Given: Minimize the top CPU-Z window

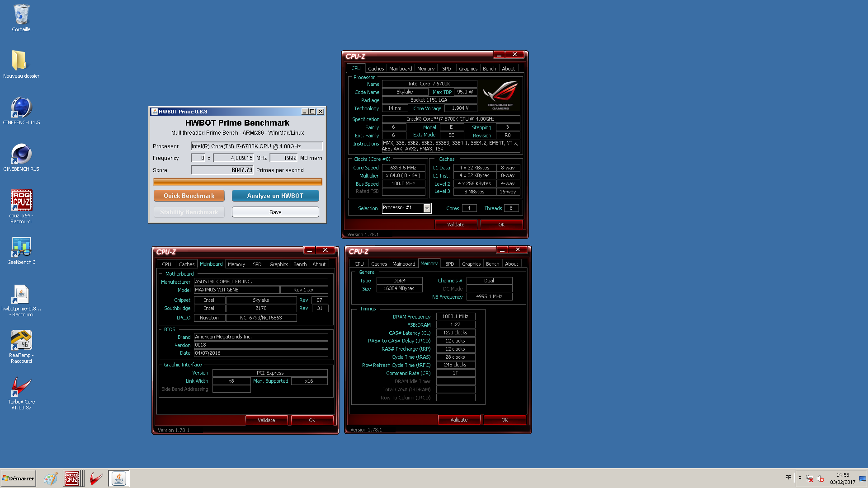Looking at the screenshot, I should [x=499, y=54].
